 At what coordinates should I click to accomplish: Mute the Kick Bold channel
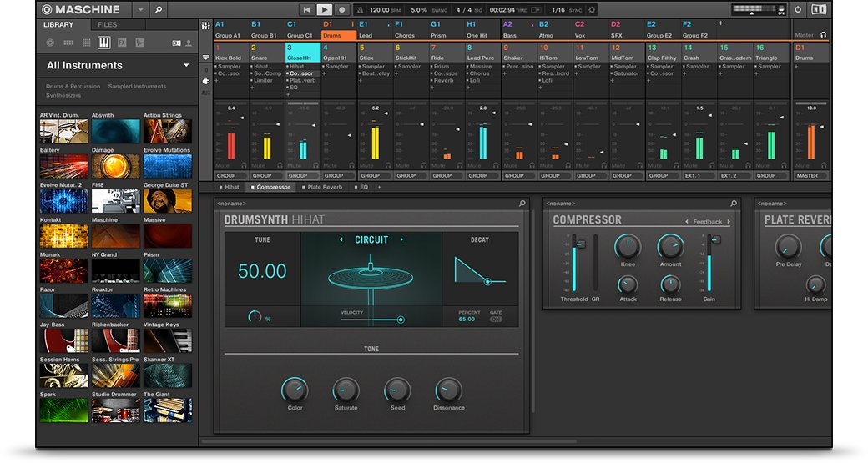(223, 165)
